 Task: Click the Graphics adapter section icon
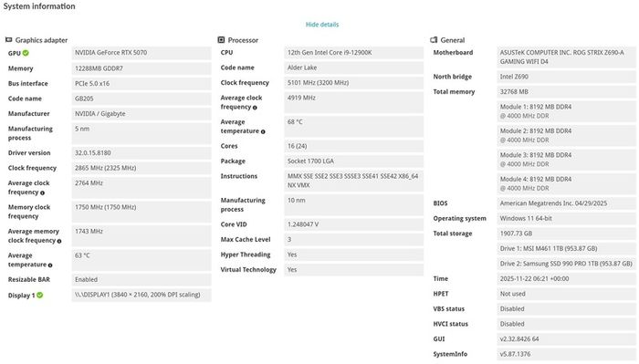click(x=8, y=40)
